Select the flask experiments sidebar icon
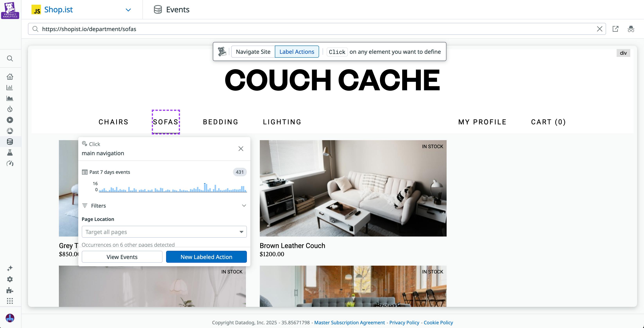 click(10, 153)
